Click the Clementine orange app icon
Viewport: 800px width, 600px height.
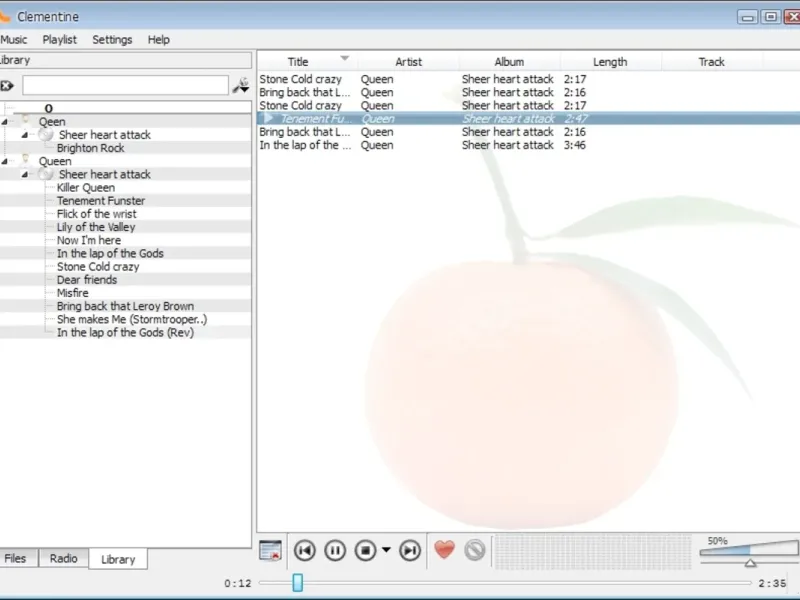(x=4, y=17)
